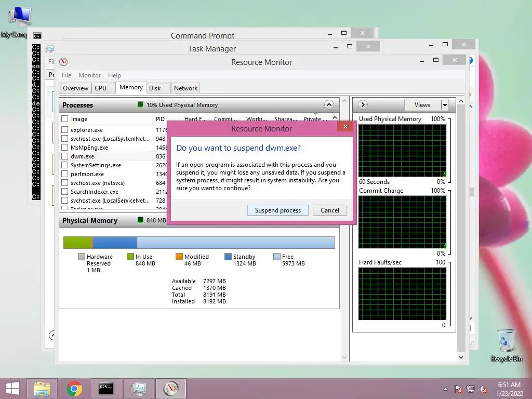Click orange Modified legend swatch

click(179, 257)
